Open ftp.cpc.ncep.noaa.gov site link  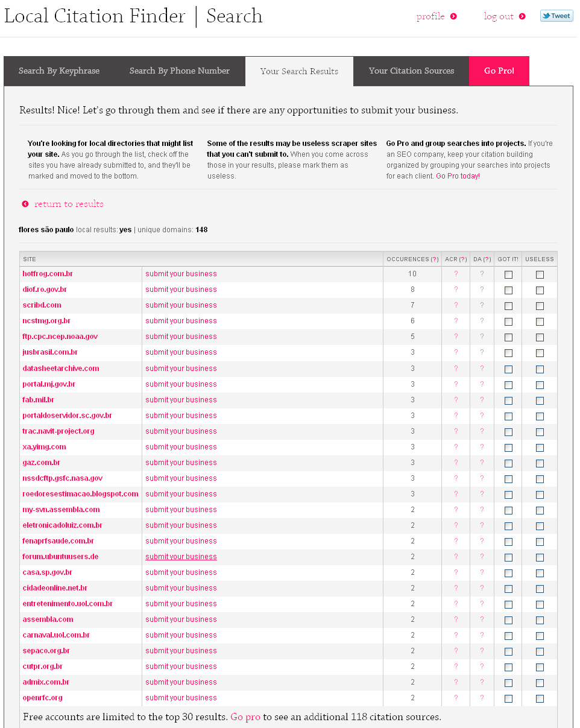coord(60,337)
